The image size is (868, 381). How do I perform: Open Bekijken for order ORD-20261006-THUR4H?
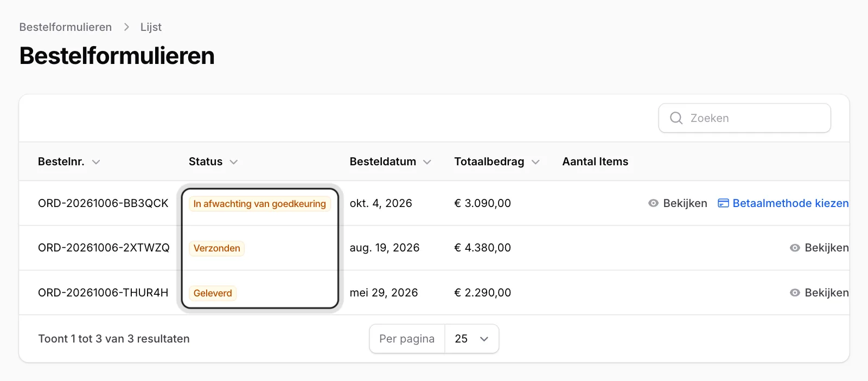coord(819,293)
